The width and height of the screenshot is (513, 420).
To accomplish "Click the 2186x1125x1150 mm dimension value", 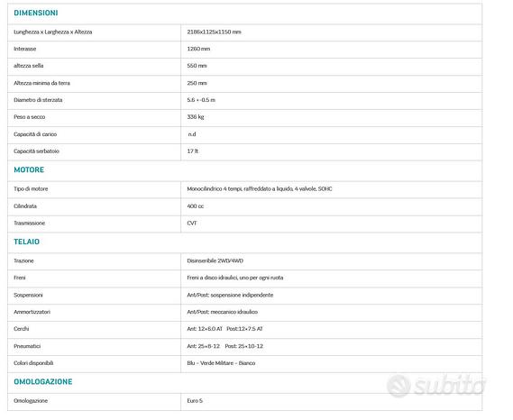I will click(x=214, y=32).
